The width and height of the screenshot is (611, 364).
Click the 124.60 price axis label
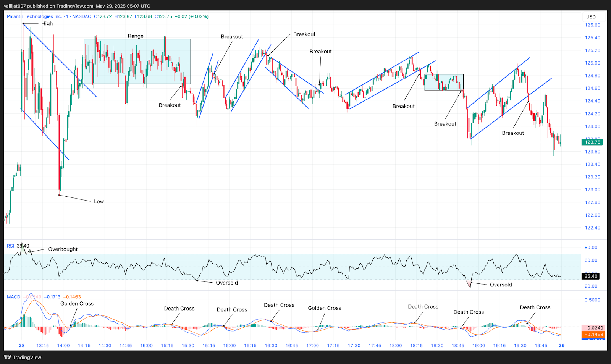592,88
